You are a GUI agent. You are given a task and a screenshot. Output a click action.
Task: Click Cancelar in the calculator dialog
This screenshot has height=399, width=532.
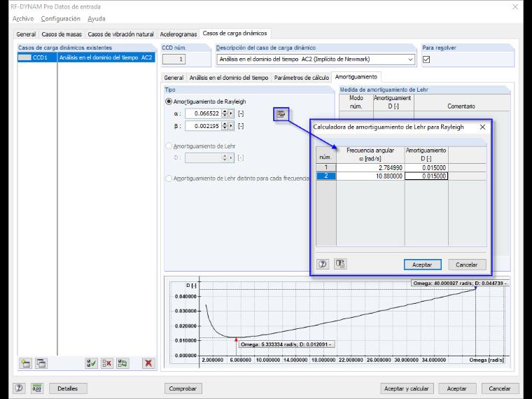point(466,265)
